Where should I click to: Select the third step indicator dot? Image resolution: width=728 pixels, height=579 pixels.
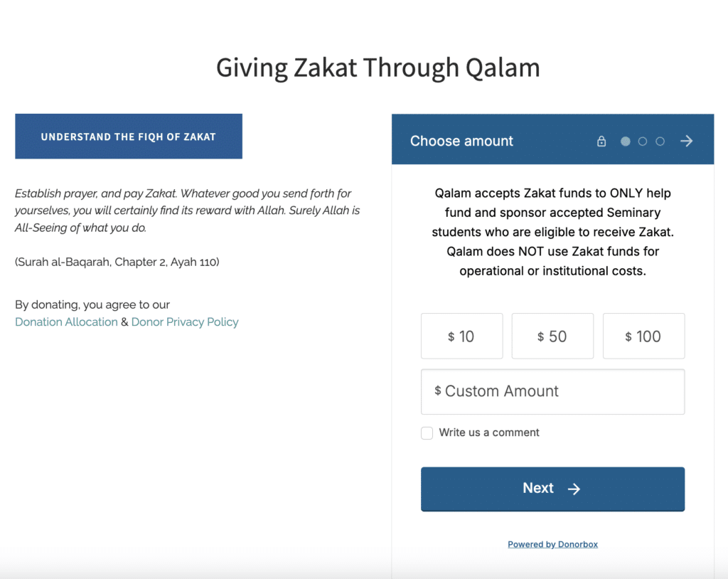tap(660, 141)
